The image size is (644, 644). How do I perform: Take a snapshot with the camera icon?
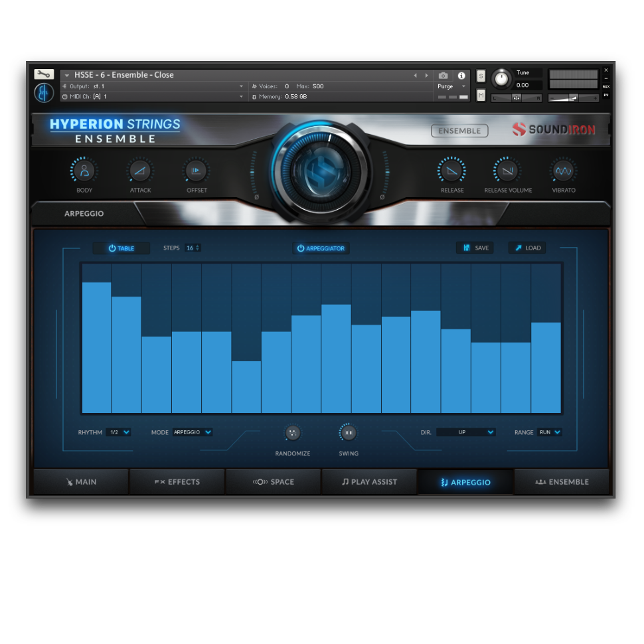[x=443, y=76]
